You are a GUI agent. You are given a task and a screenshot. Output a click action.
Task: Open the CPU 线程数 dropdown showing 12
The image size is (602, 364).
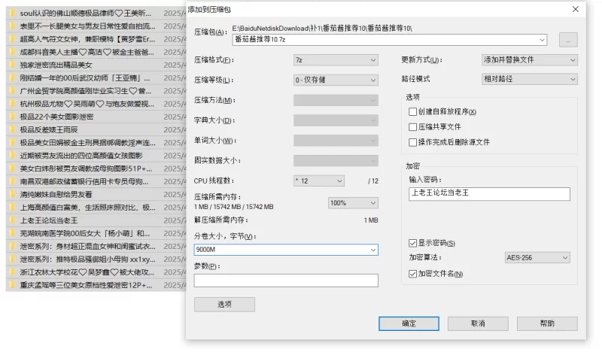318,180
